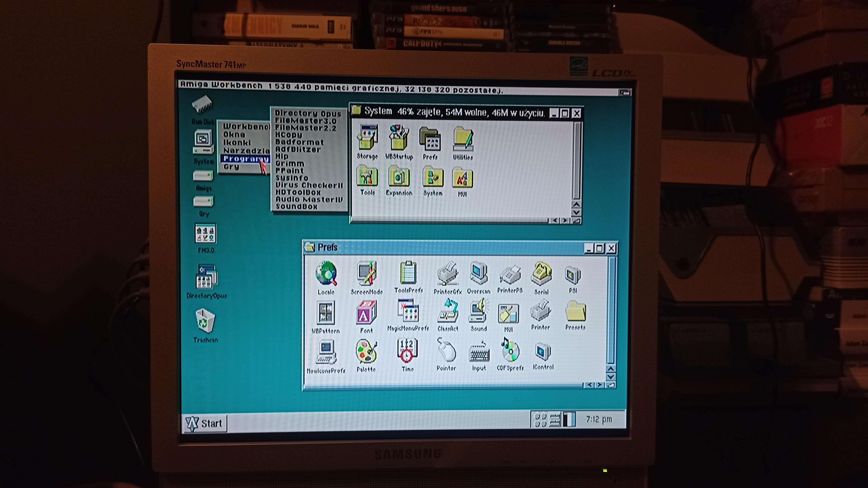Image resolution: width=868 pixels, height=488 pixels.
Task: Click down scroll arrow in Prefs window
Action: [611, 377]
